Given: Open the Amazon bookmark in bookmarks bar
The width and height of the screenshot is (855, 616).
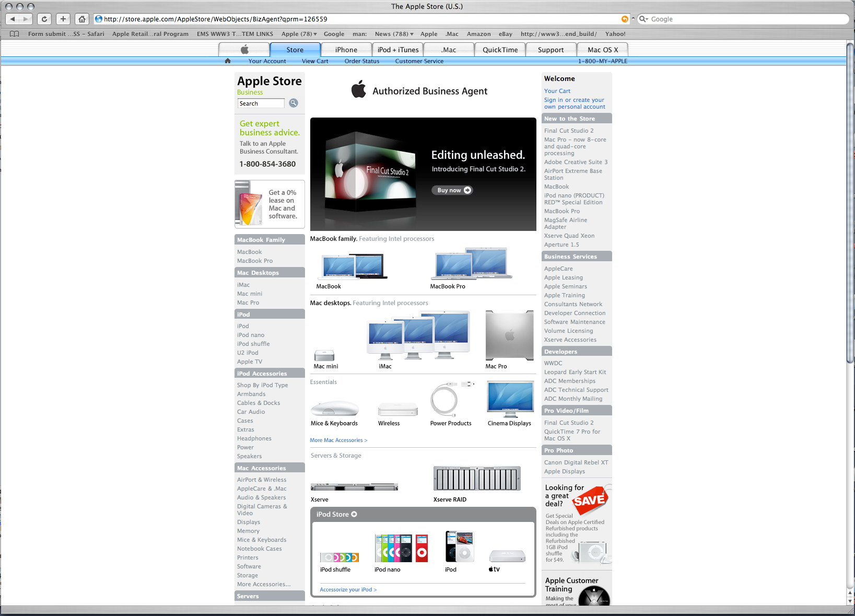Looking at the screenshot, I should click(x=478, y=34).
